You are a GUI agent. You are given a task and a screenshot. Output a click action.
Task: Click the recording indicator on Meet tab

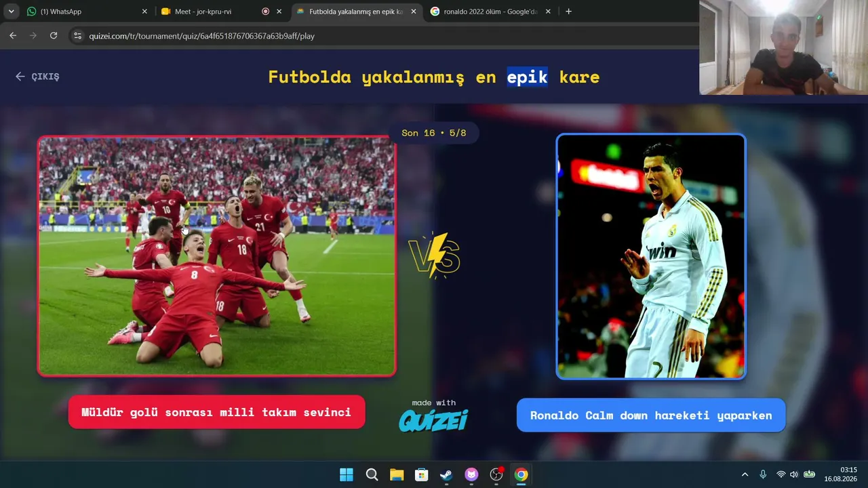point(265,12)
